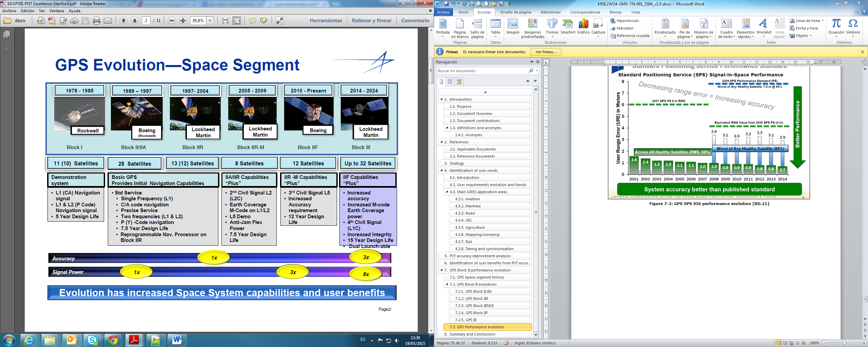Viewport: 868px width, 347px height.
Task: Click Ver firmas... button in yellow bar
Action: (x=546, y=52)
